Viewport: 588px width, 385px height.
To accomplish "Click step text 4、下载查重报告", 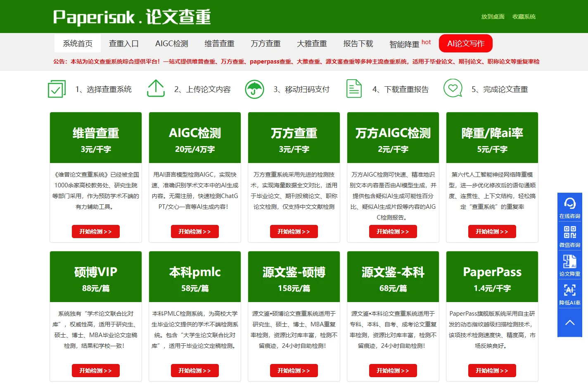I will click(401, 89).
